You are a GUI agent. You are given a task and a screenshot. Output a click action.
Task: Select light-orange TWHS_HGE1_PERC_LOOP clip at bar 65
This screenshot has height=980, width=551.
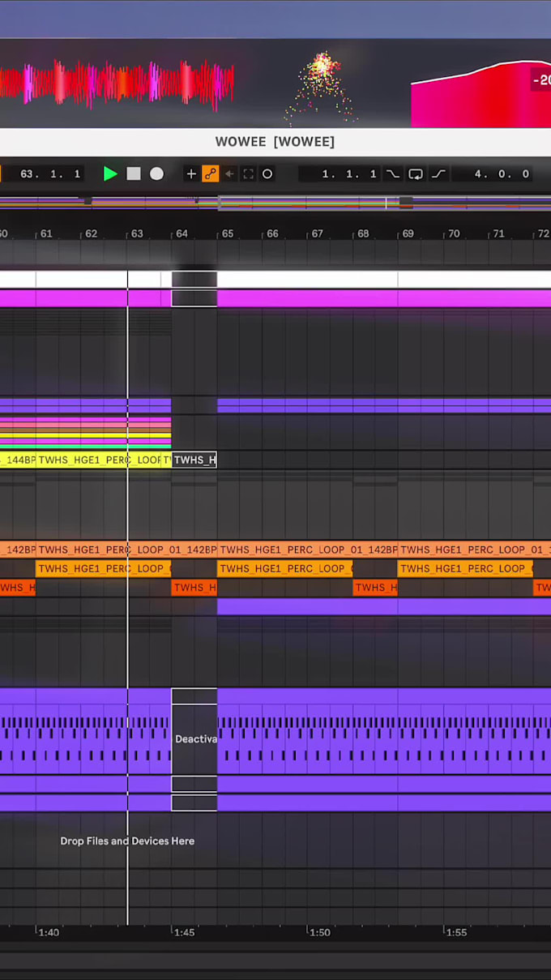[x=284, y=568]
